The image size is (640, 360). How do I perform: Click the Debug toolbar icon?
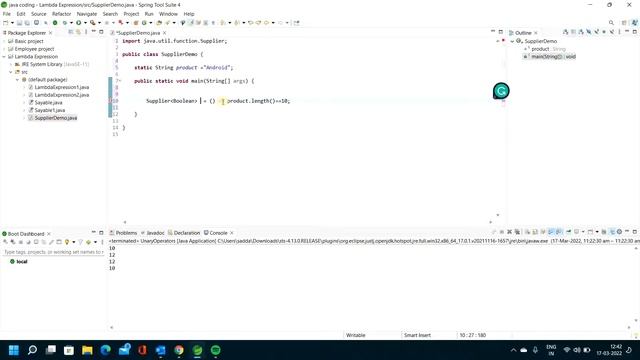64,23
